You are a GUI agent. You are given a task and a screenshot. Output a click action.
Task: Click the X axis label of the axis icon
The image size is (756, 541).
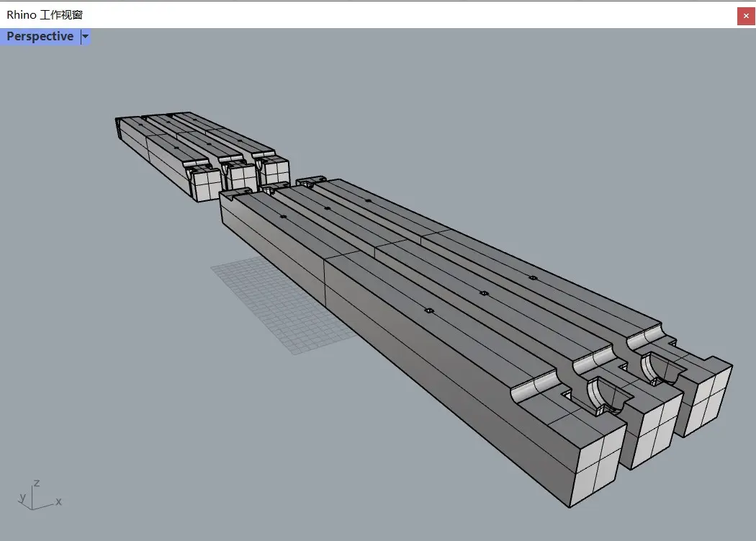point(58,501)
